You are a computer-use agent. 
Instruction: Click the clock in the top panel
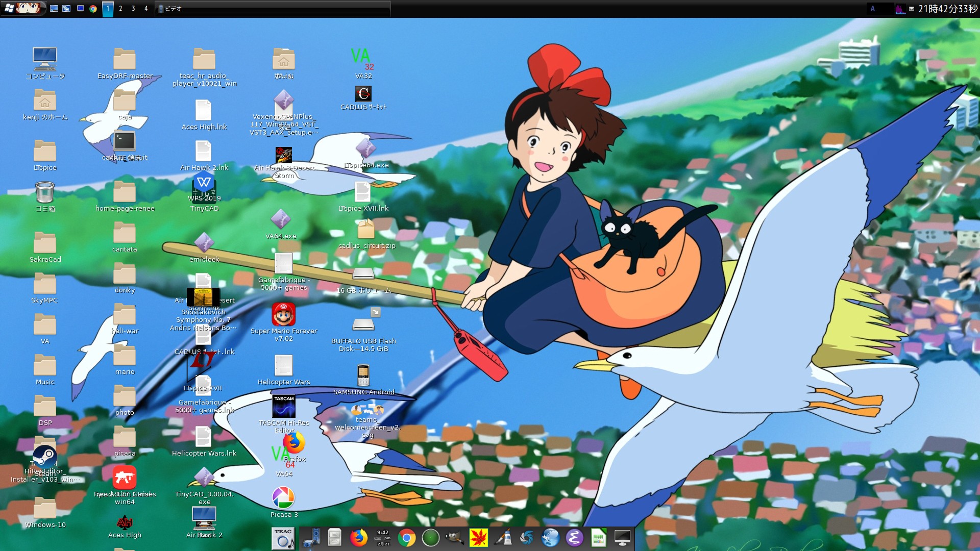click(947, 9)
